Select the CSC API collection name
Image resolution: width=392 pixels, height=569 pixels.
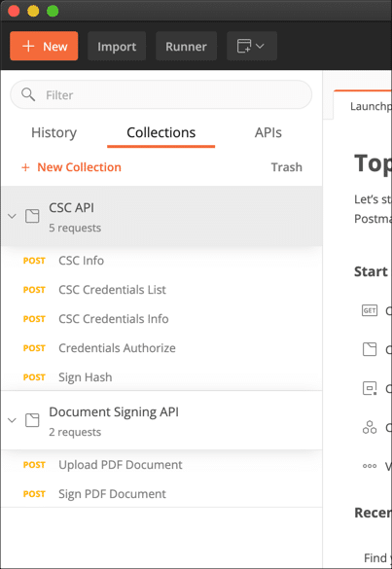[x=72, y=208]
